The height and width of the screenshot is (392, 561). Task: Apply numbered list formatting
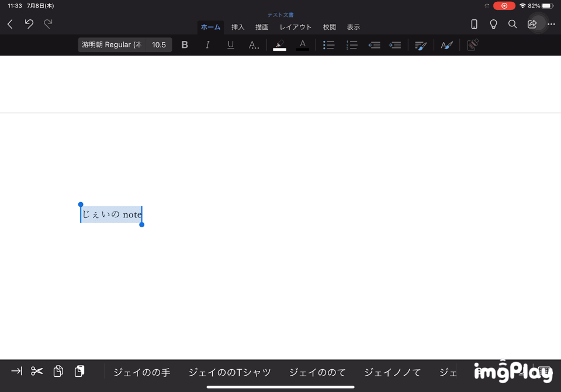click(352, 44)
